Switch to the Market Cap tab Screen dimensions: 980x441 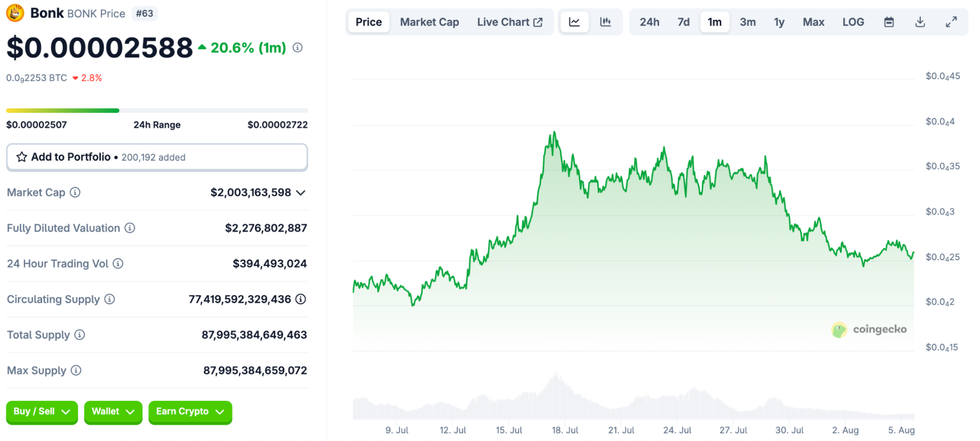tap(429, 22)
